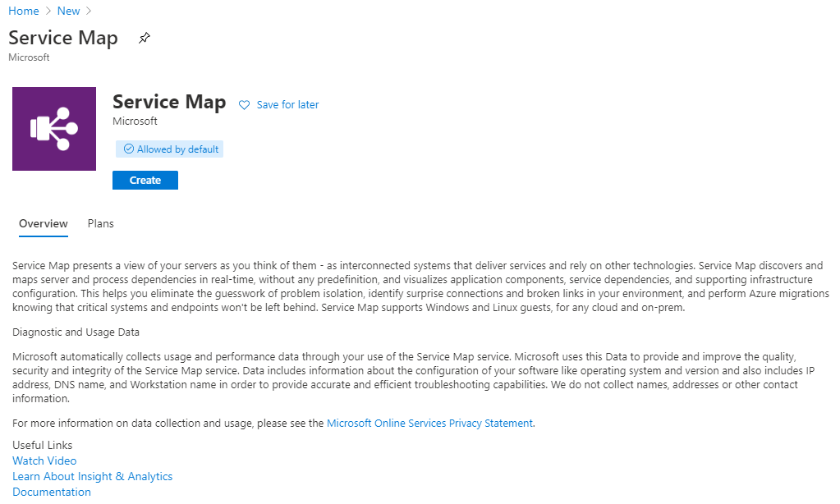Select the Overview tab

click(44, 223)
